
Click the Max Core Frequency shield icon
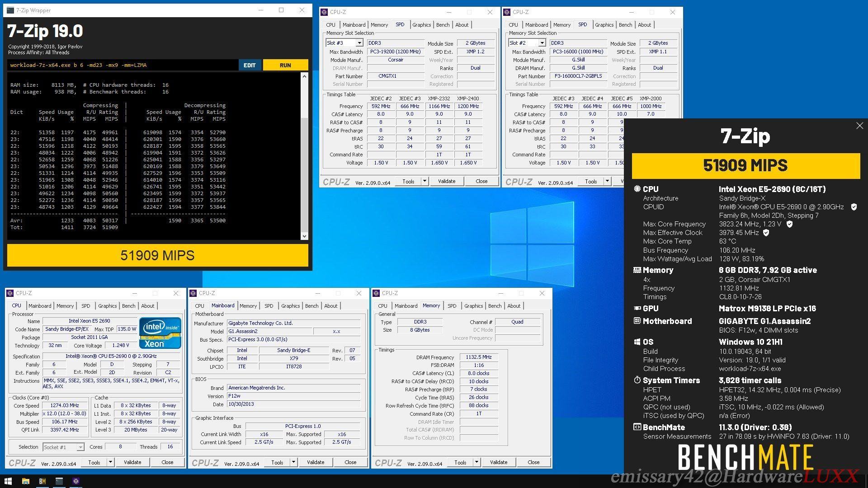[x=789, y=224]
